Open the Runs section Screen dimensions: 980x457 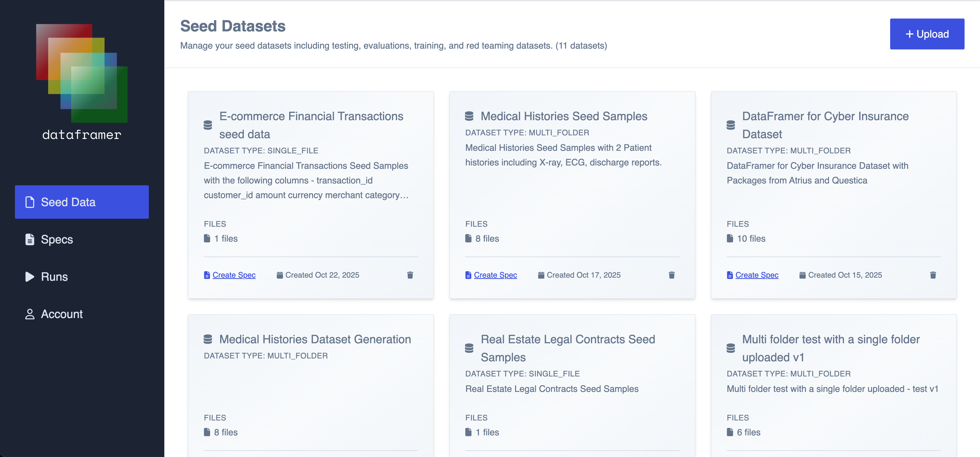point(54,276)
